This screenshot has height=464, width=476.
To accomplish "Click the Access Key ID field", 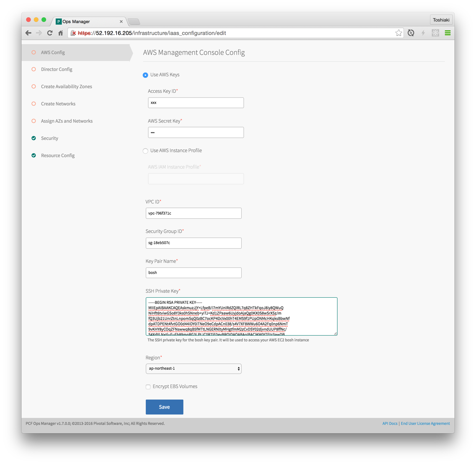I will (x=196, y=103).
